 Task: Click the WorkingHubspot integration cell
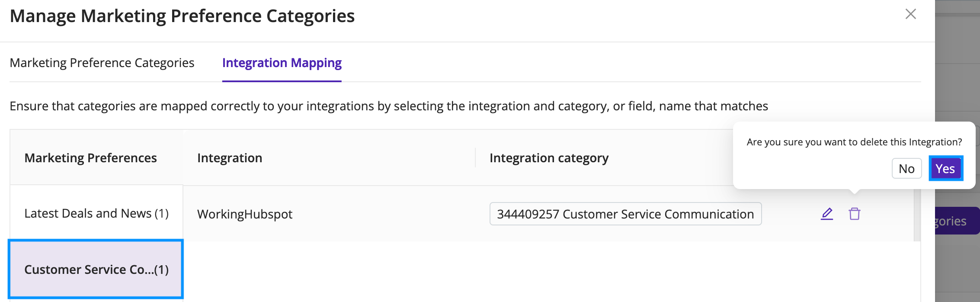coord(245,214)
